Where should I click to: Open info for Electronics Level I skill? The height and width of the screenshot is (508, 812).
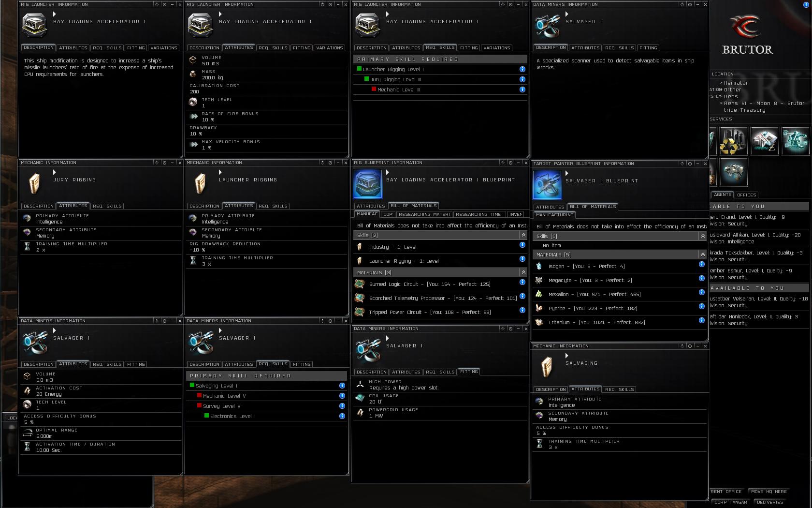click(342, 416)
